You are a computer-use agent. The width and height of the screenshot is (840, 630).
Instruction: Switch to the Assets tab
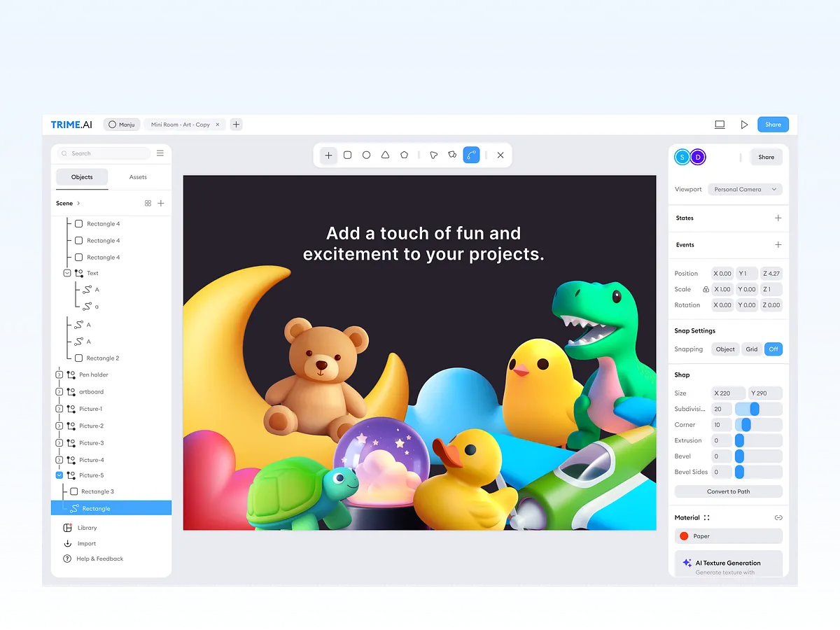coord(138,177)
